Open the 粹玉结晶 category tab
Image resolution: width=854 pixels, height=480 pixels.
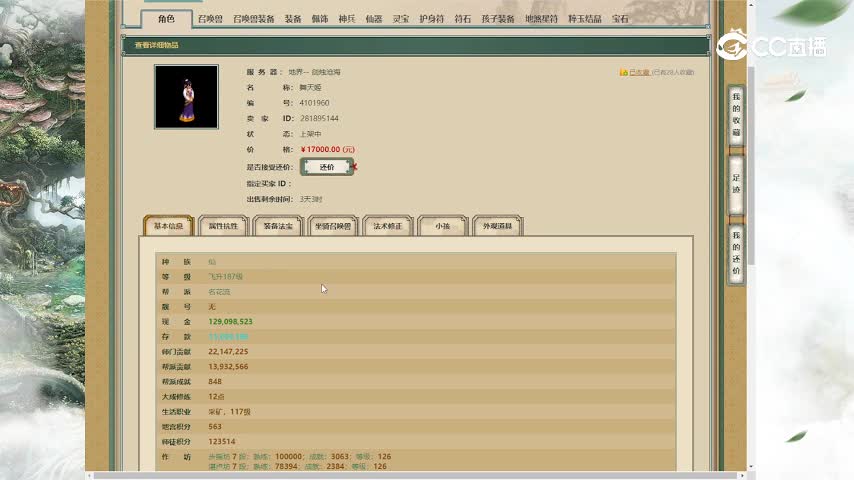(585, 19)
